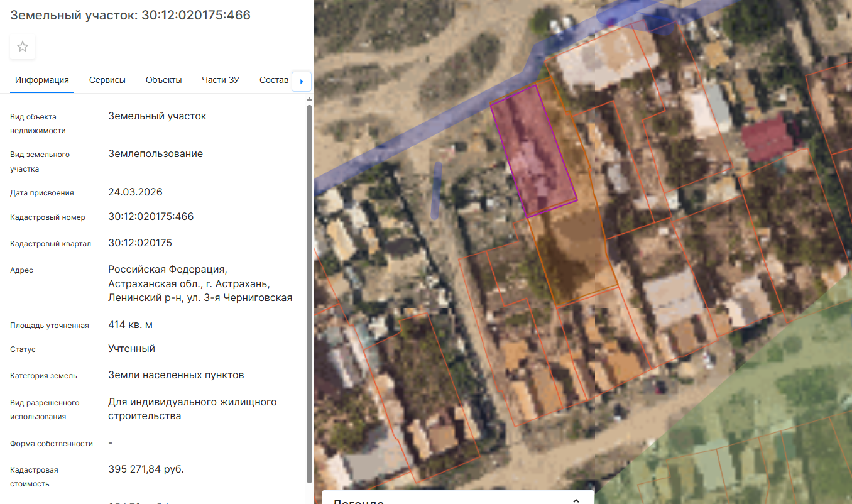
Task: Click cadastral number value 30:12:020175:466
Action: pos(151,217)
